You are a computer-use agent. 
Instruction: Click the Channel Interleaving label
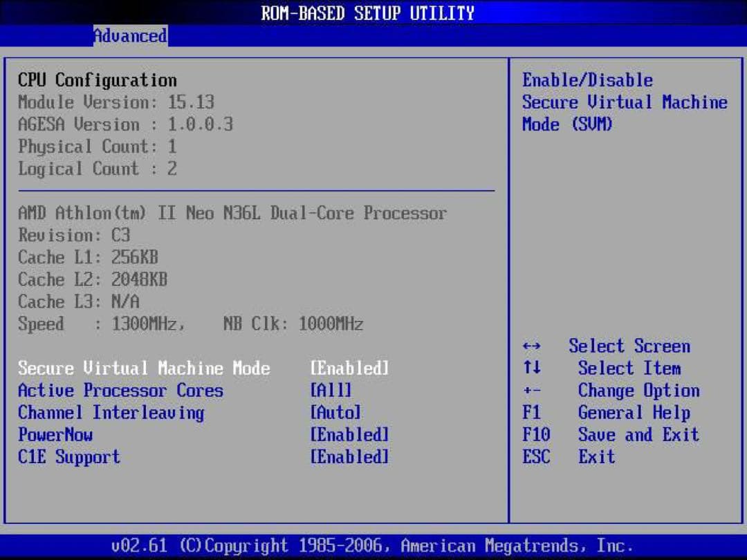[x=111, y=413]
